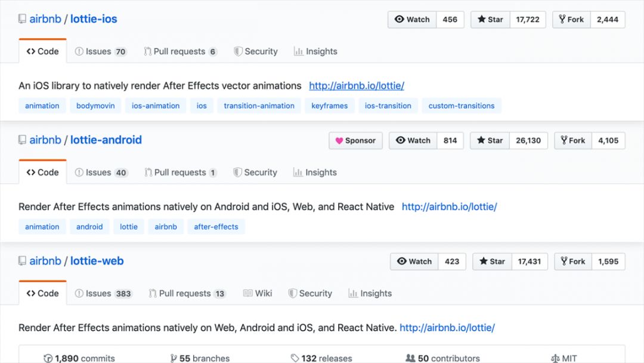This screenshot has height=363, width=644.
Task: Open Pull requests tab showing 6
Action: point(180,51)
